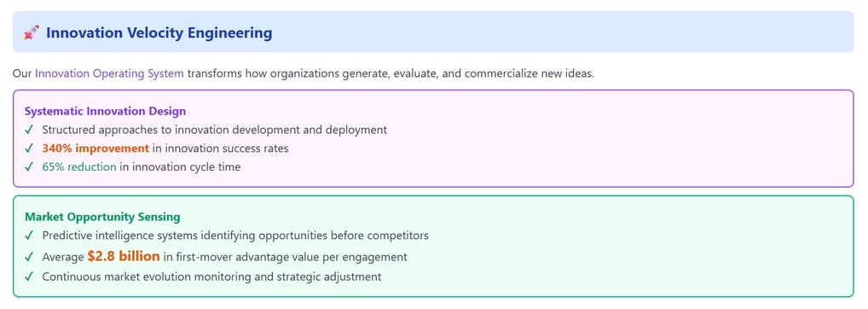Screen dimensions: 868x309
Task: Click checkmark beside $2.8 billion line
Action: pyautogui.click(x=29, y=257)
